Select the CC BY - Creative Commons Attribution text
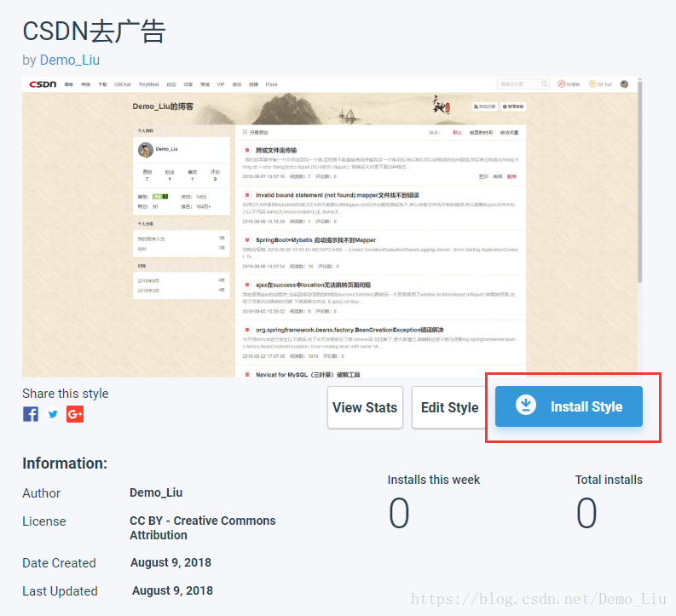The width and height of the screenshot is (676, 616). click(x=203, y=527)
